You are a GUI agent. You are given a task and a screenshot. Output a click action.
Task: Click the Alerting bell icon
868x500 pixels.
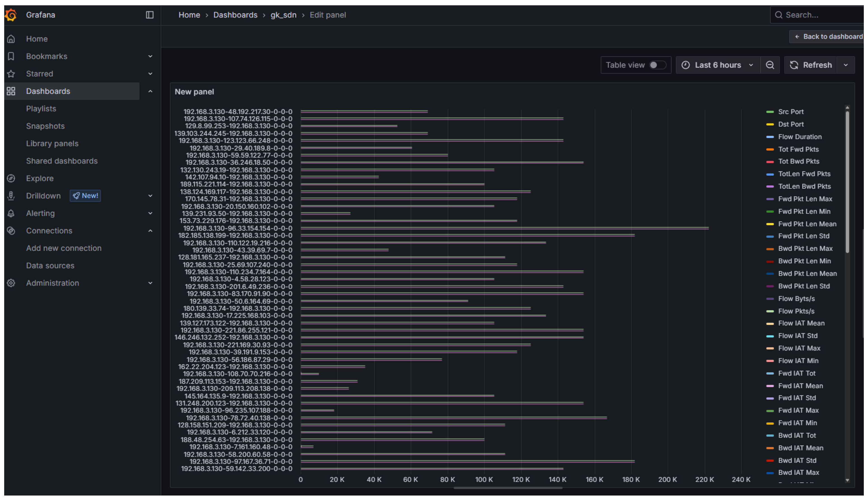click(11, 213)
